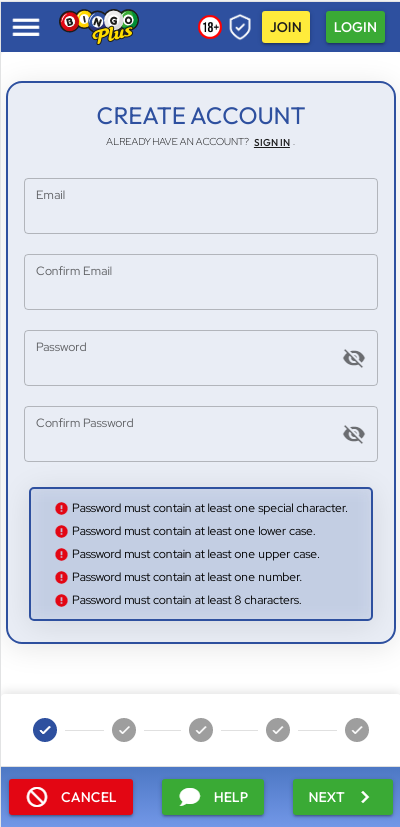Follow the SIGN IN link
The width and height of the screenshot is (400, 827).
point(272,142)
